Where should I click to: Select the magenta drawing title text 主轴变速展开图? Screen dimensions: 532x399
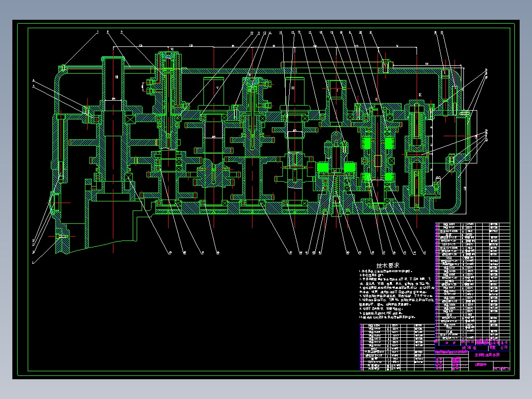coord(487,355)
